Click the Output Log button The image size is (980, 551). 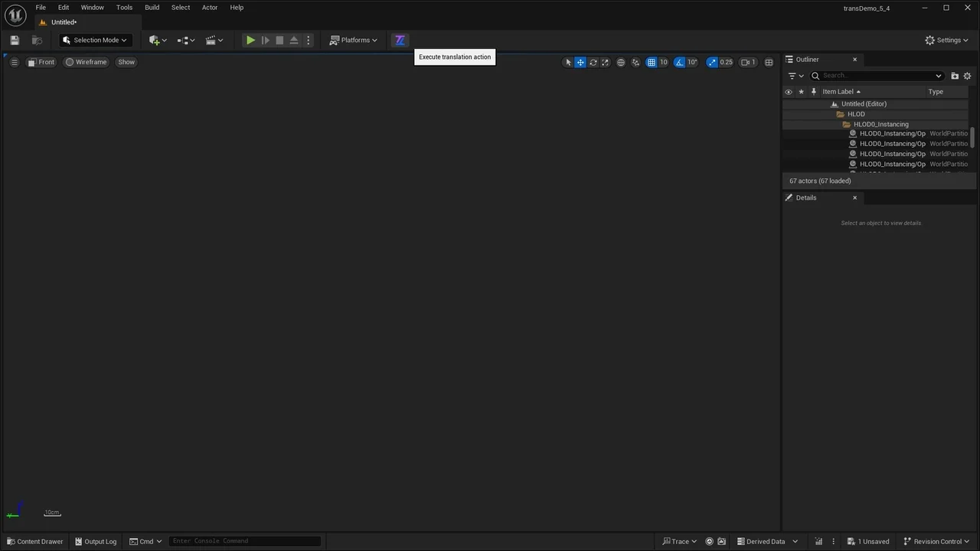(x=96, y=541)
